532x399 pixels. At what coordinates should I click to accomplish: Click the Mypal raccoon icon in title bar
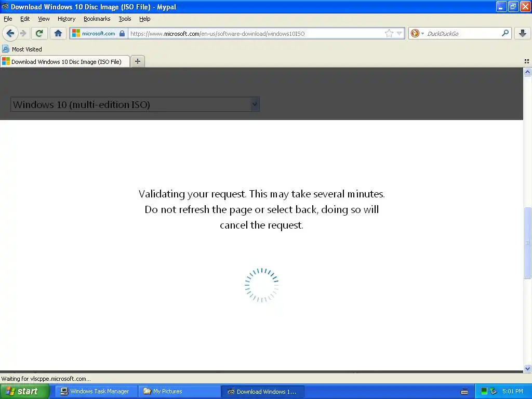5,6
